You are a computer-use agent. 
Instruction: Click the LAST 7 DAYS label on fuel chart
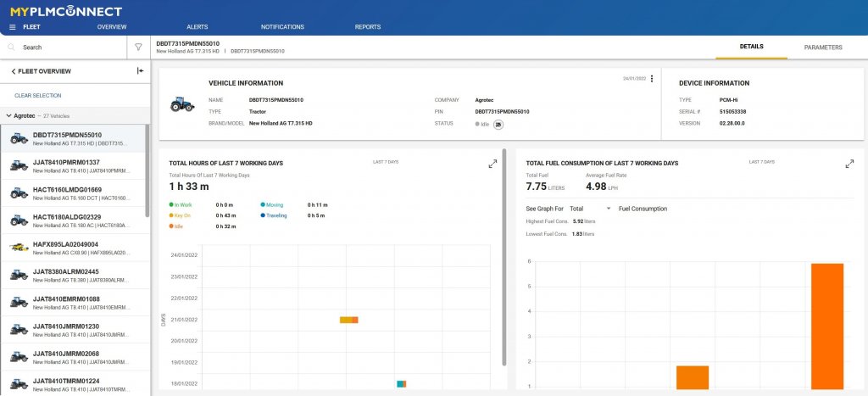762,162
